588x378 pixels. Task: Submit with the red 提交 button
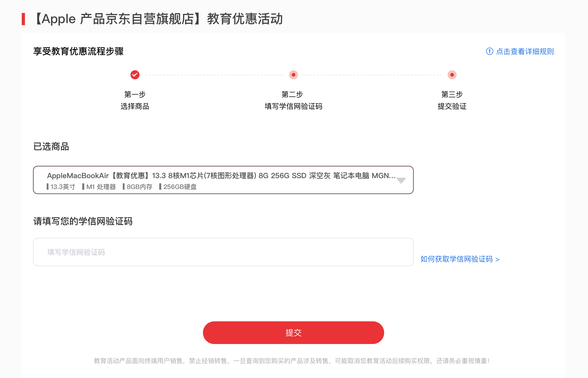pos(293,333)
